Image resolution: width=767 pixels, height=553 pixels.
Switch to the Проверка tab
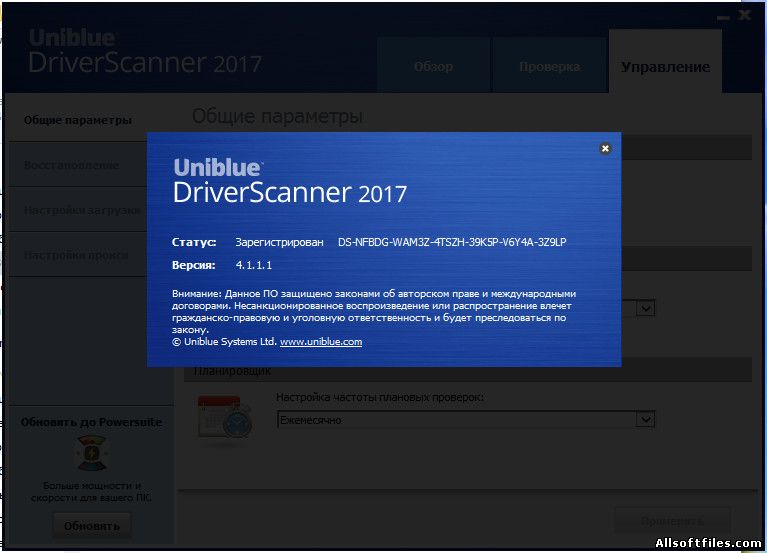549,66
